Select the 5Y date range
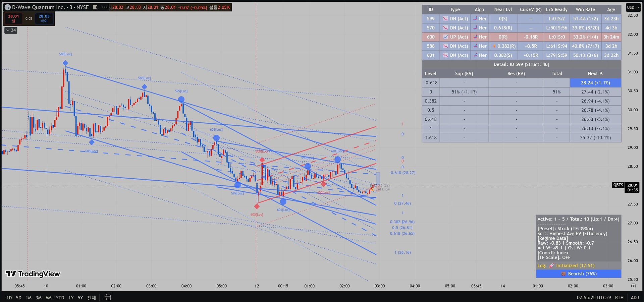This screenshot has height=302, width=644. 80,298
